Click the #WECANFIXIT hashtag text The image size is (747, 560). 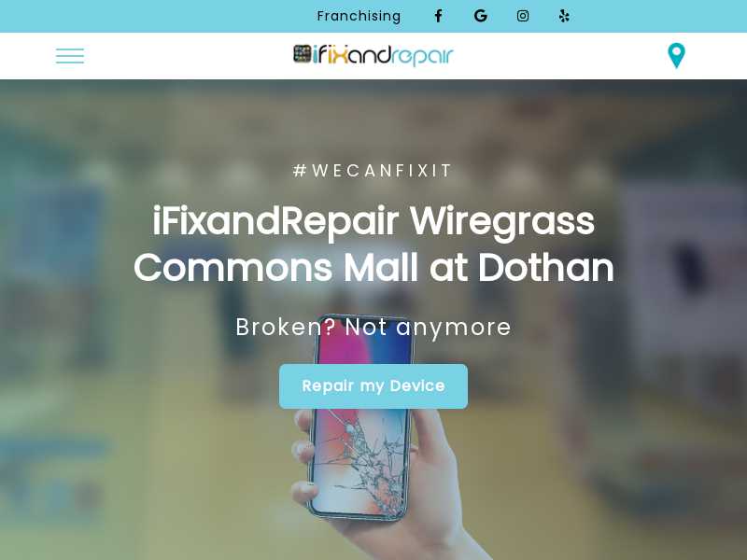click(x=373, y=171)
